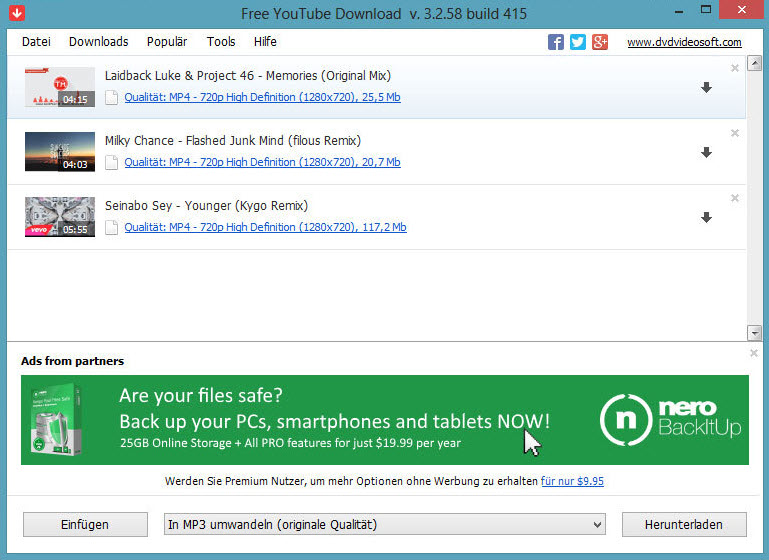Viewport: 769px width, 560px height.
Task: Click file icon beside Seinabo Sey quality link
Action: (x=112, y=228)
